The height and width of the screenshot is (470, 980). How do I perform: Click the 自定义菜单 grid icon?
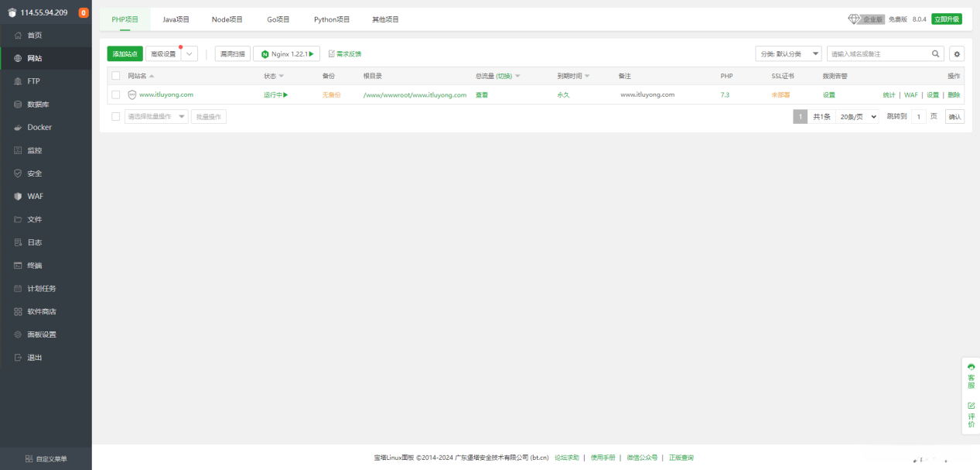[x=29, y=459]
